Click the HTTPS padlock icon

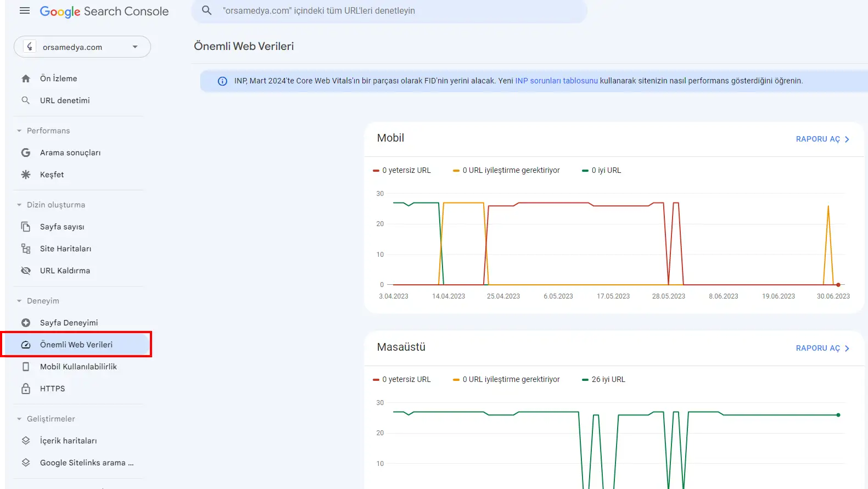point(26,389)
